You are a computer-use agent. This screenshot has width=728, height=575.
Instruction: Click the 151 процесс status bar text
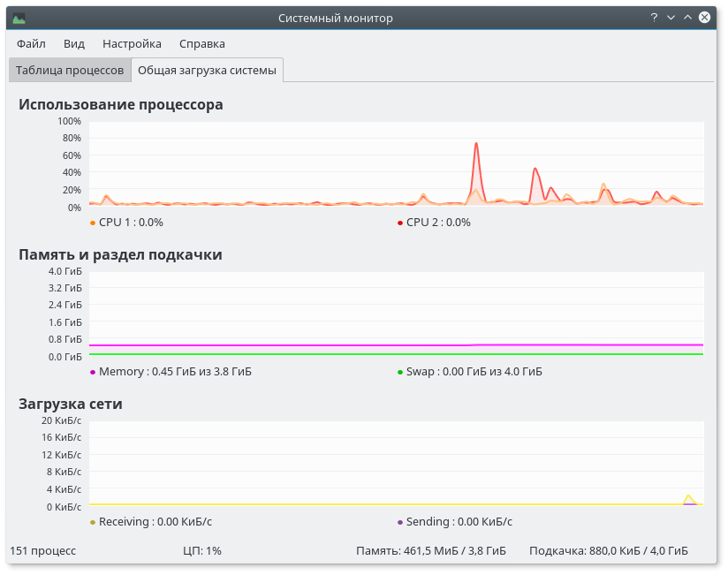pyautogui.click(x=42, y=551)
